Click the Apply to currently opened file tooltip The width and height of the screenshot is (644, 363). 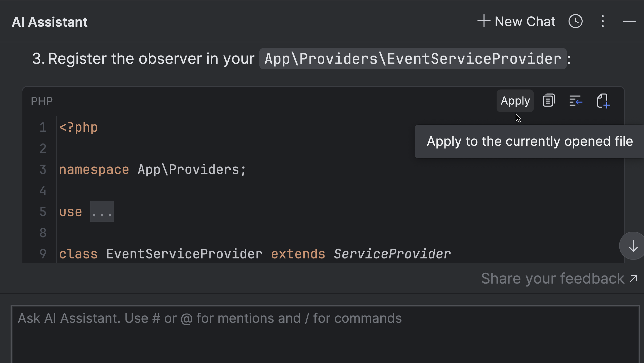click(530, 141)
